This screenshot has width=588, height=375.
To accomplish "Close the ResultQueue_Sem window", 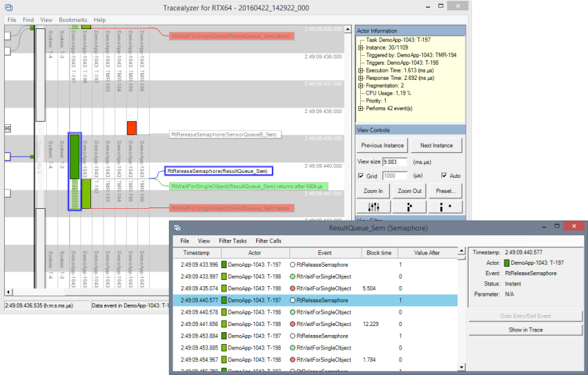I will click(574, 226).
